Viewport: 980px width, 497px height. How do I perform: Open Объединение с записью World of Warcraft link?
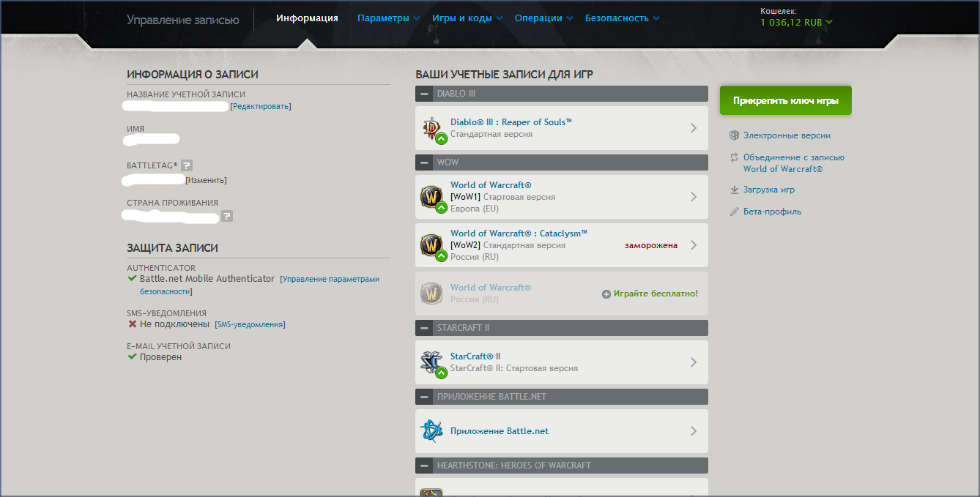(x=794, y=163)
